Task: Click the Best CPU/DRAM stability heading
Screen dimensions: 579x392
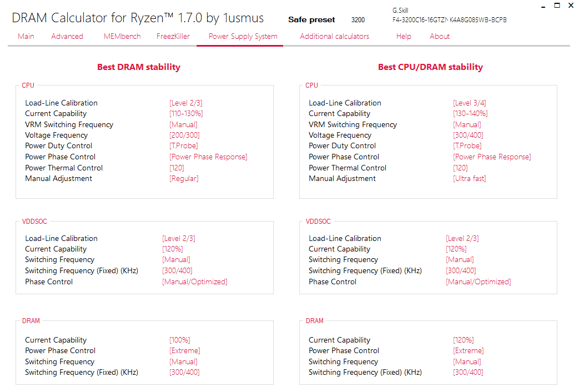Action: [430, 67]
